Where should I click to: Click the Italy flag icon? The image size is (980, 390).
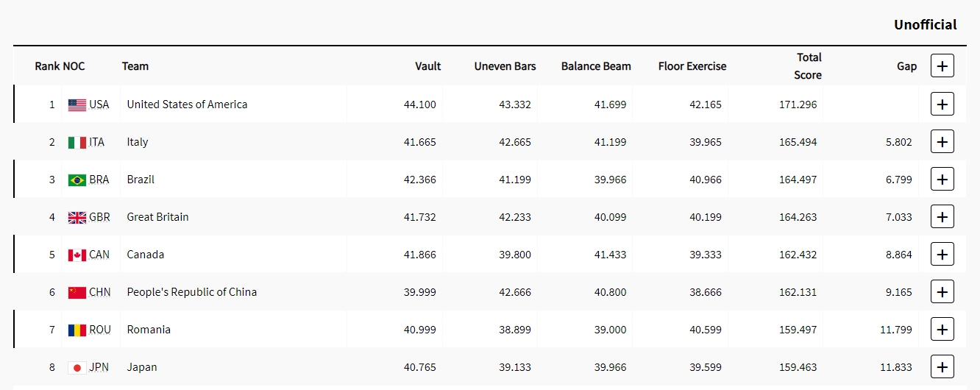[x=77, y=143]
